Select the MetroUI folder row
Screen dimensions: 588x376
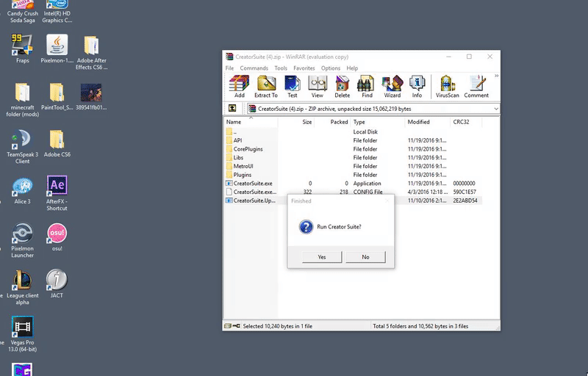(353, 166)
